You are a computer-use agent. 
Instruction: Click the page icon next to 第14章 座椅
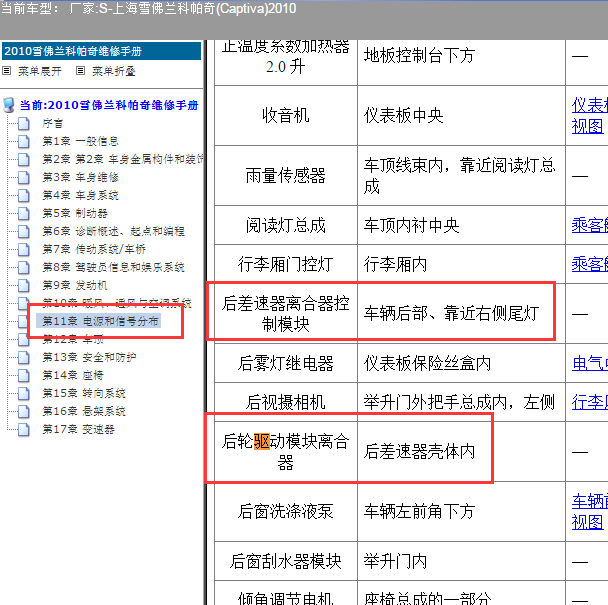pyautogui.click(x=24, y=375)
